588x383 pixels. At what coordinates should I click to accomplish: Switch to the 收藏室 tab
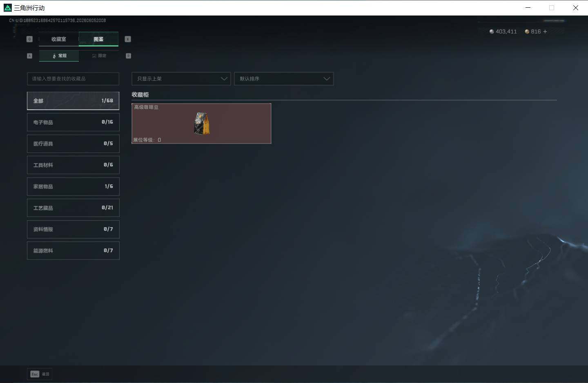(x=59, y=39)
